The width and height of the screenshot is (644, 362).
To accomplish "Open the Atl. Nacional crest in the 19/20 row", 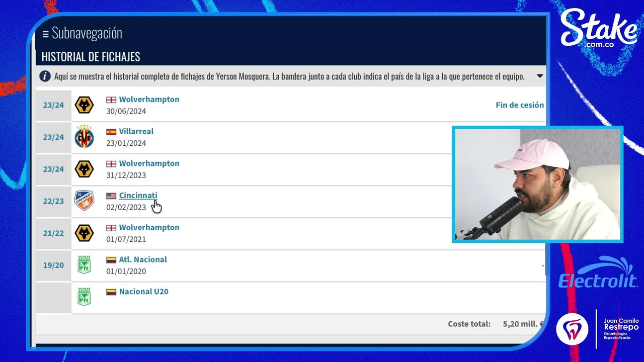I will [x=84, y=265].
